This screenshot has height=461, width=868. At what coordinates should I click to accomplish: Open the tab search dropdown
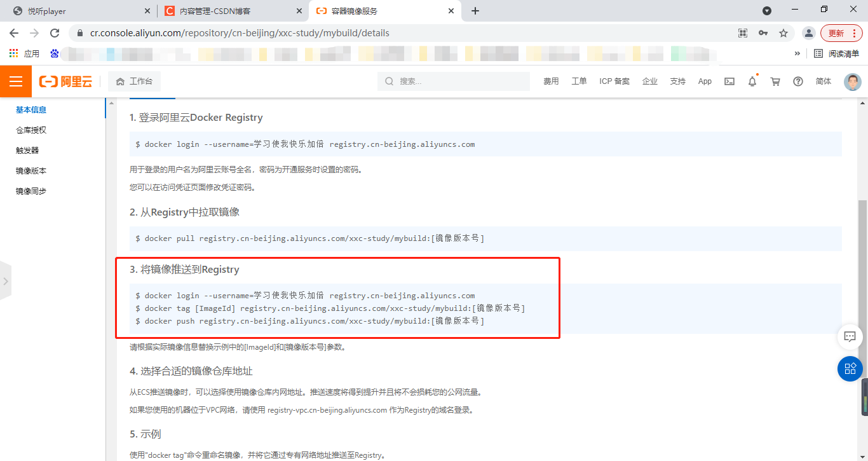point(767,11)
